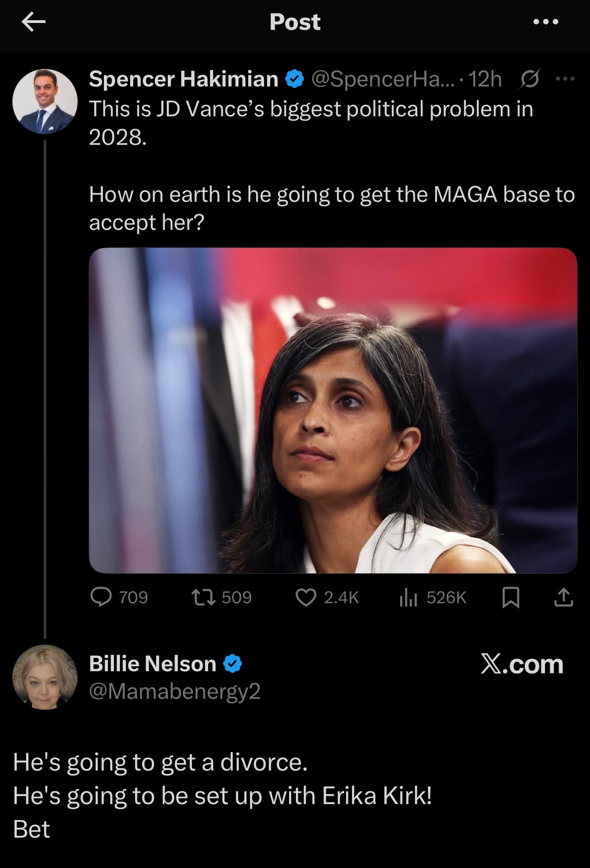Open Spencer Hakimian's profile picture
The image size is (590, 868).
pos(45,102)
